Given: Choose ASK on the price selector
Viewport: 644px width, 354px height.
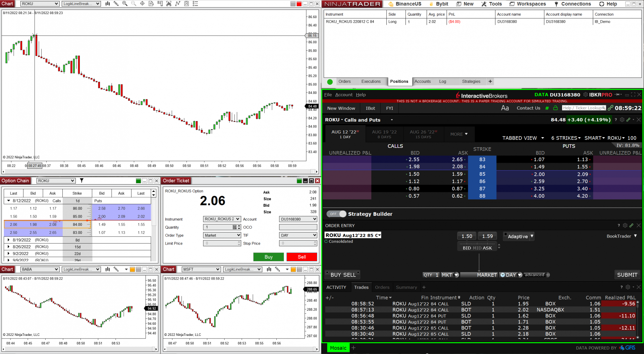Looking at the screenshot, I should [487, 248].
